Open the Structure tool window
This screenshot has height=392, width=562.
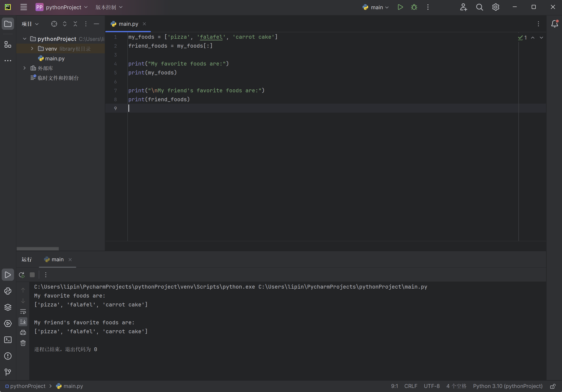pyautogui.click(x=8, y=44)
